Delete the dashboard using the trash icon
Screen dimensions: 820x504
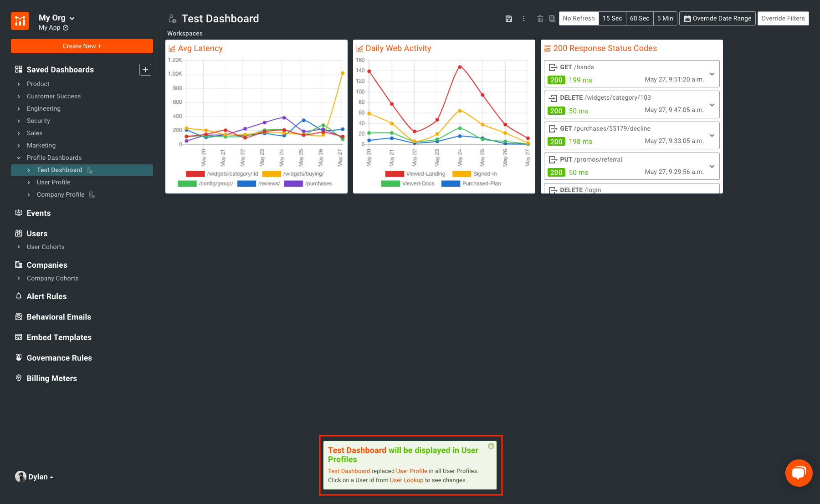(x=540, y=19)
